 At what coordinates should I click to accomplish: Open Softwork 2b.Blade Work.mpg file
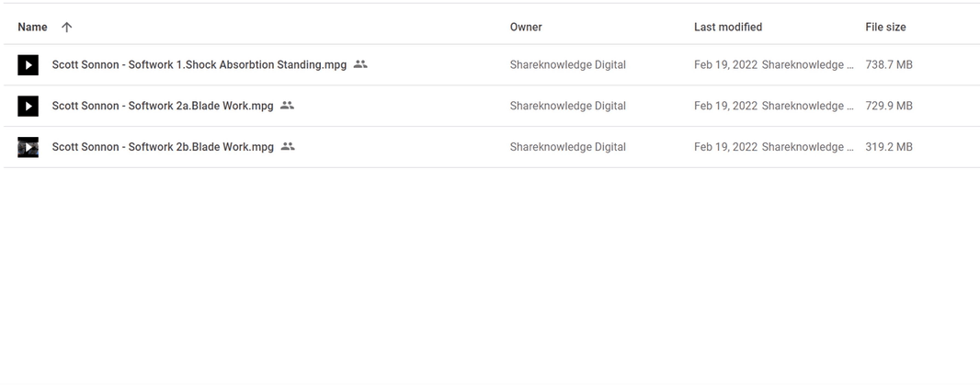163,147
